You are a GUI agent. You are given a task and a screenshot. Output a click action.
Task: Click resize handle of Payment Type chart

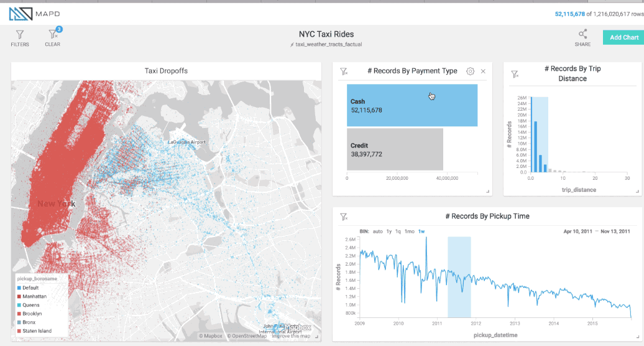coord(487,191)
